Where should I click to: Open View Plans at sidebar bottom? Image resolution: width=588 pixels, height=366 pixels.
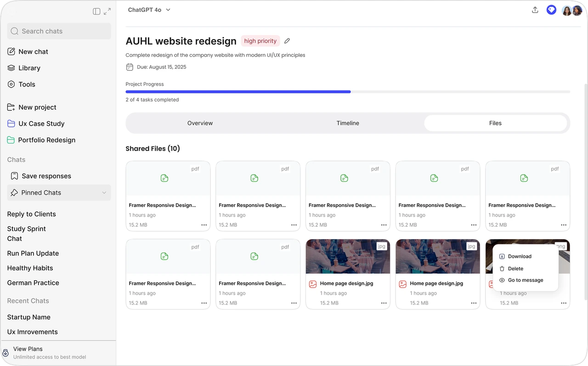tap(28, 349)
